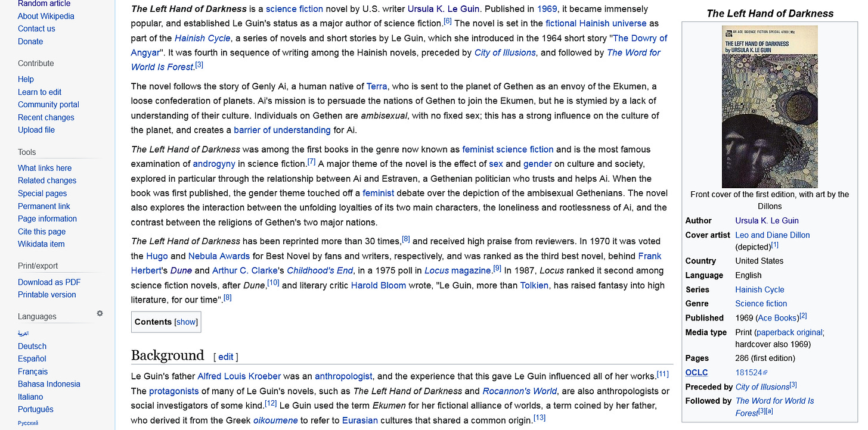
Task: Switch to Español language version
Action: 32,359
